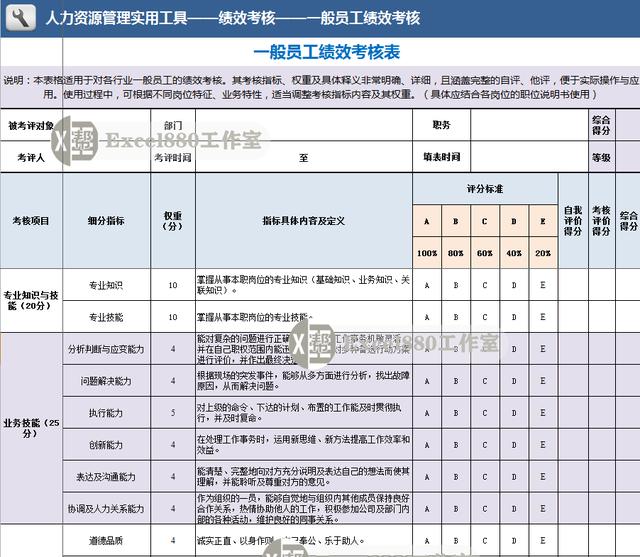The height and width of the screenshot is (557, 640).
Task: Select the 专业知识 indicator cell
Action: [107, 285]
